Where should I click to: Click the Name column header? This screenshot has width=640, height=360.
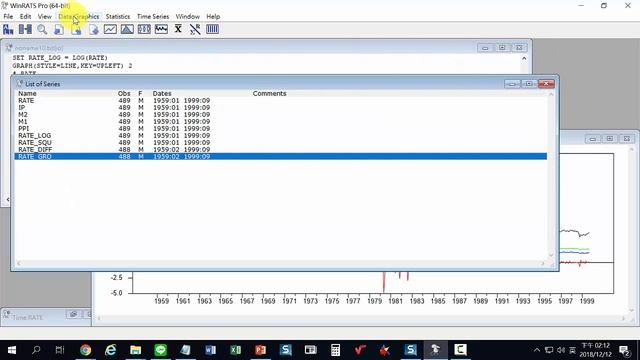(x=27, y=93)
